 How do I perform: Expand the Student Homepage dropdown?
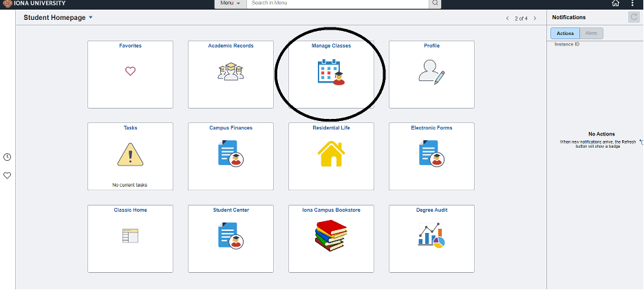coord(90,17)
